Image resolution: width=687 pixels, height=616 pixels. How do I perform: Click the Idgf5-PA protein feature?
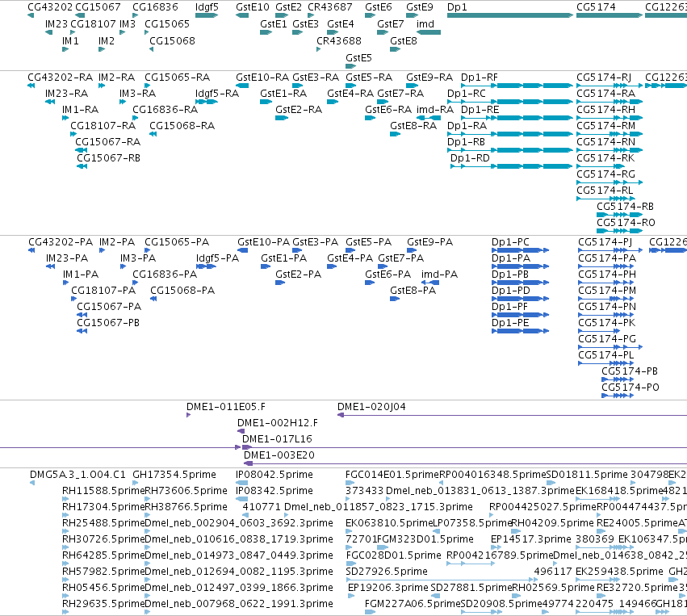(207, 266)
